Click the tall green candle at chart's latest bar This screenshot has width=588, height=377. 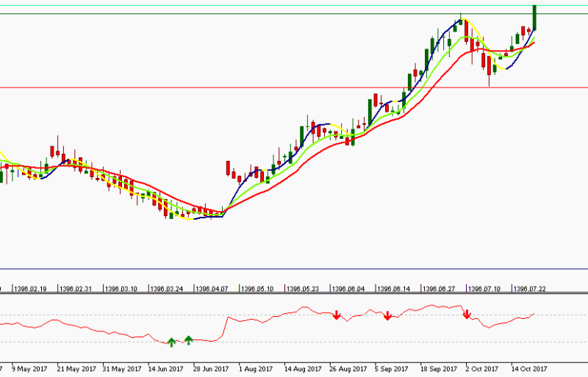535,18
